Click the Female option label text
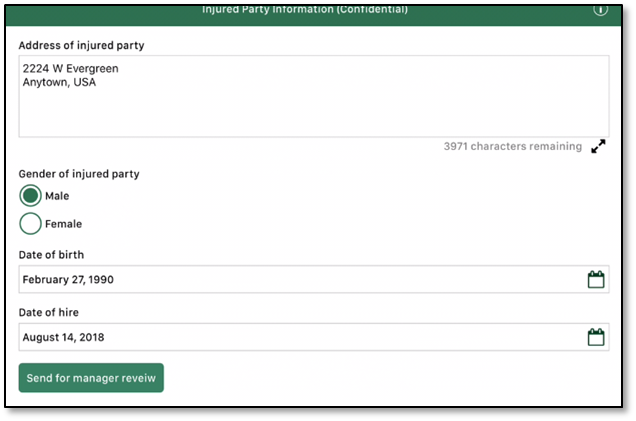636x421 pixels. point(63,224)
